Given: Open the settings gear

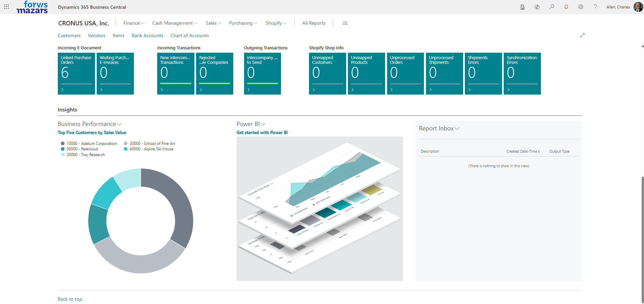Looking at the screenshot, I should [581, 7].
